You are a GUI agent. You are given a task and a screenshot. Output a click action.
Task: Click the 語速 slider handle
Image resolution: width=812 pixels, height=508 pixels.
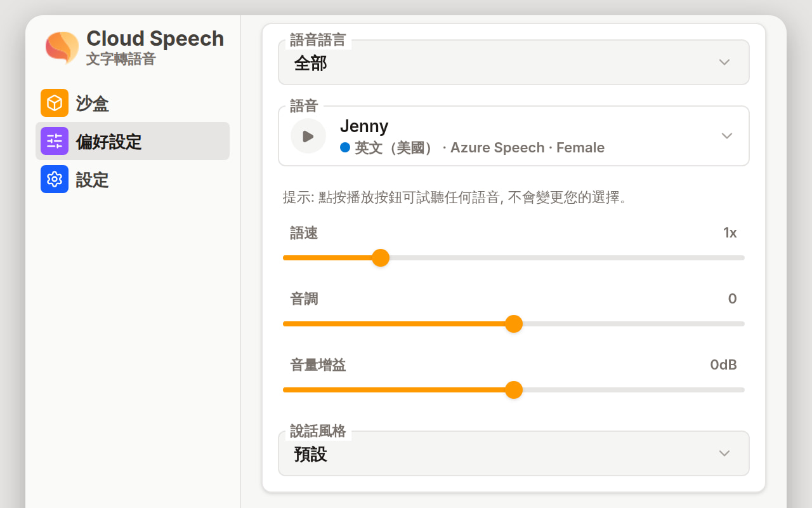pos(381,258)
